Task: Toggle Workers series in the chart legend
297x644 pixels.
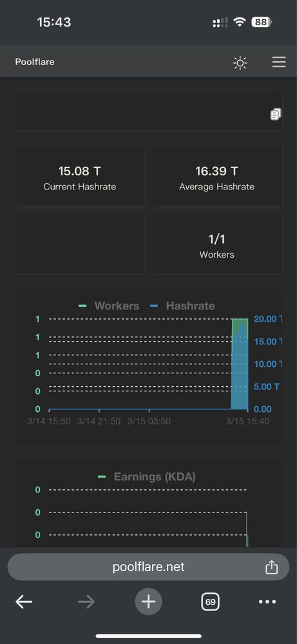Action: tap(109, 306)
